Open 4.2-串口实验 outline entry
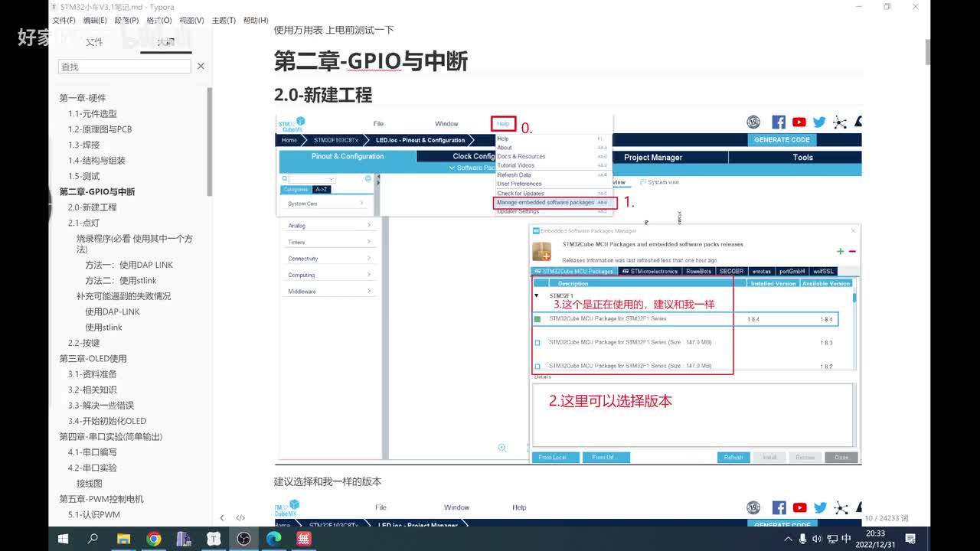The height and width of the screenshot is (551, 980). (x=92, y=468)
